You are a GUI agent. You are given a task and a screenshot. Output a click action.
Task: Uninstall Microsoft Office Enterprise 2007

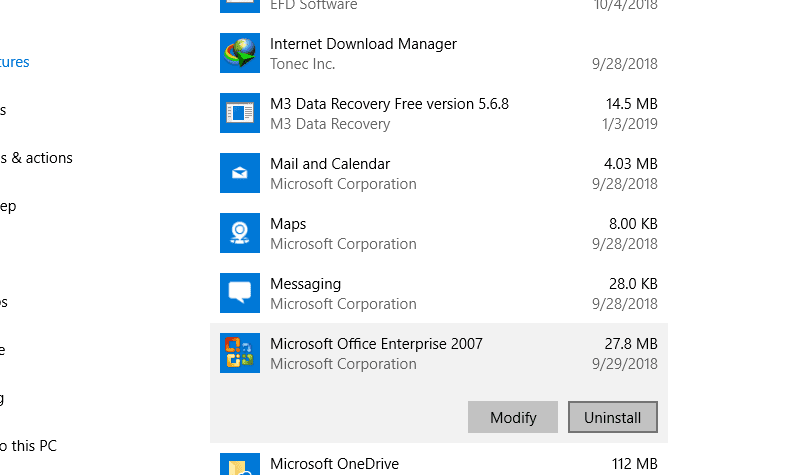coord(613,417)
